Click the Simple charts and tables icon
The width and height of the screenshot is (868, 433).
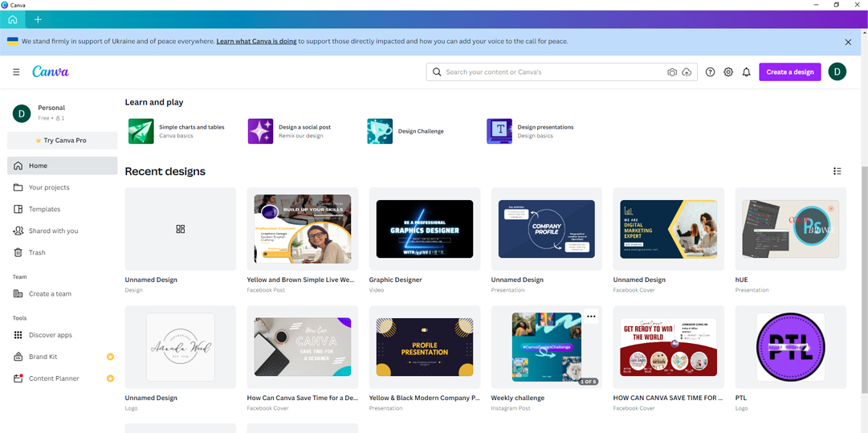click(x=141, y=131)
